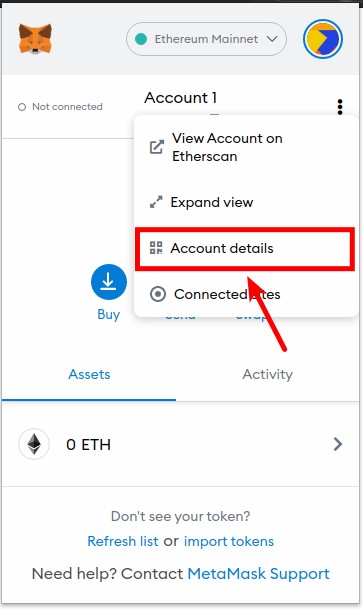363x609 pixels.
Task: Open the three-dot account options menu
Action: coord(340,107)
